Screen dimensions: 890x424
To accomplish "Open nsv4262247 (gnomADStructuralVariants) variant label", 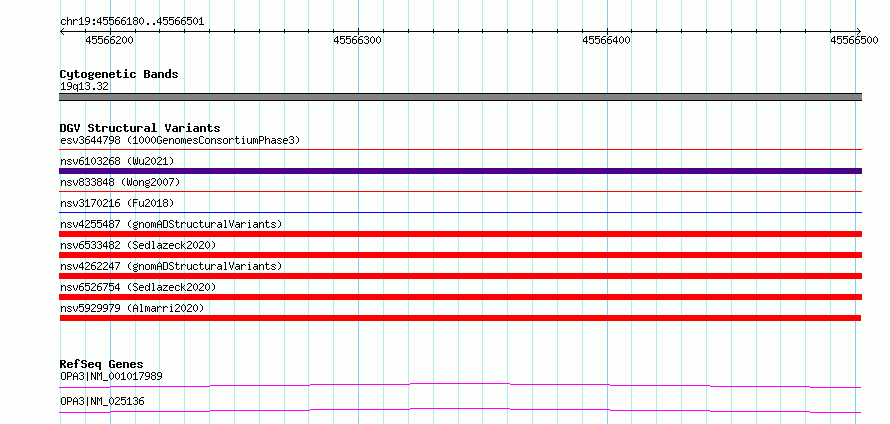I will [x=171, y=266].
